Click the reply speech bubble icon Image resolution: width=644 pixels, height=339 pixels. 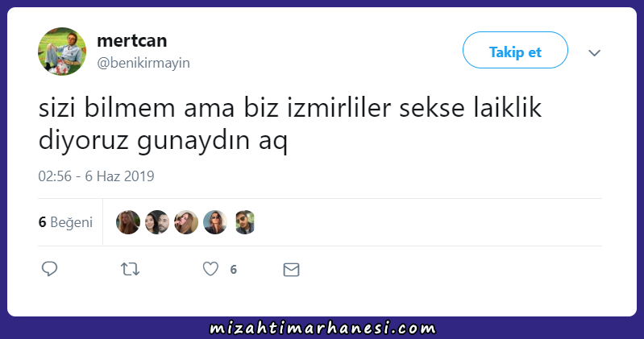[50, 269]
